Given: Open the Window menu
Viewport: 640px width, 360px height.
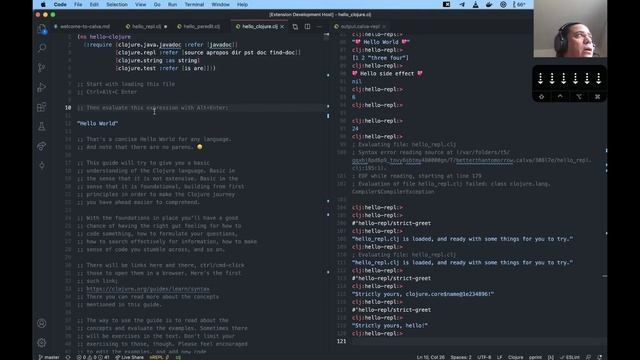Looking at the screenshot, I should [x=220, y=4].
